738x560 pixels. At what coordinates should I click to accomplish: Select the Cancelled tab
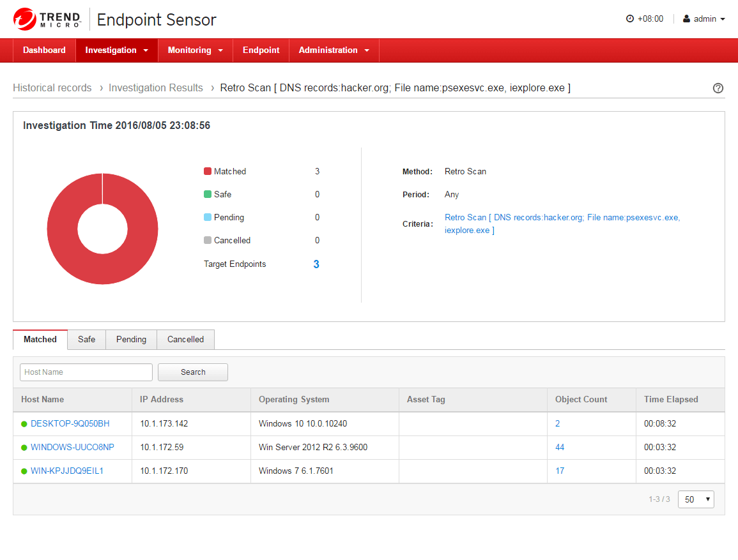click(185, 340)
